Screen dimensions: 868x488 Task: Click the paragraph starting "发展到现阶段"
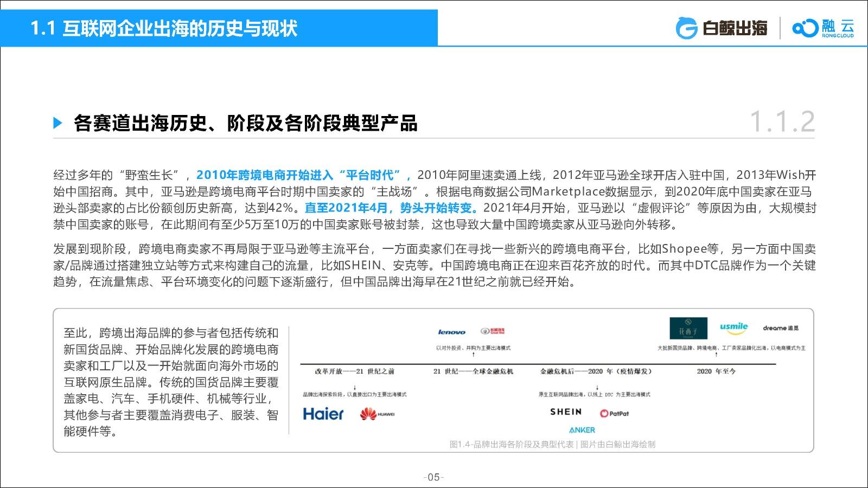click(434, 266)
